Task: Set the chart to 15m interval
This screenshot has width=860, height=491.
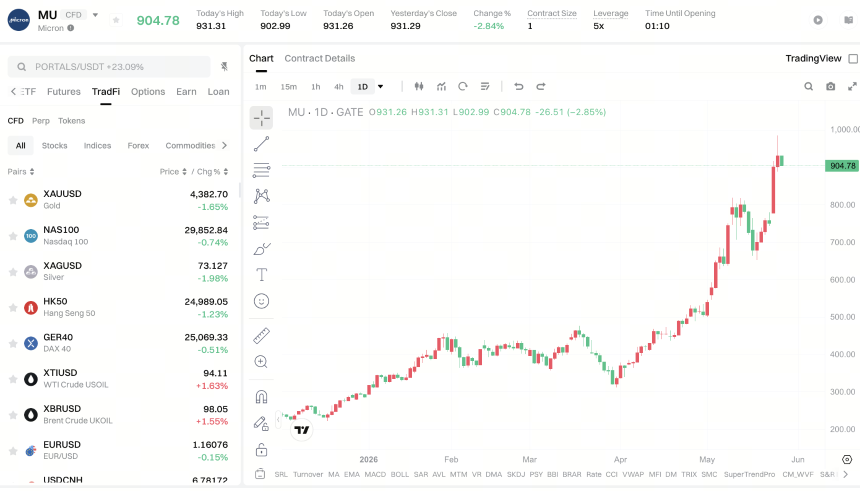Action: 288,87
